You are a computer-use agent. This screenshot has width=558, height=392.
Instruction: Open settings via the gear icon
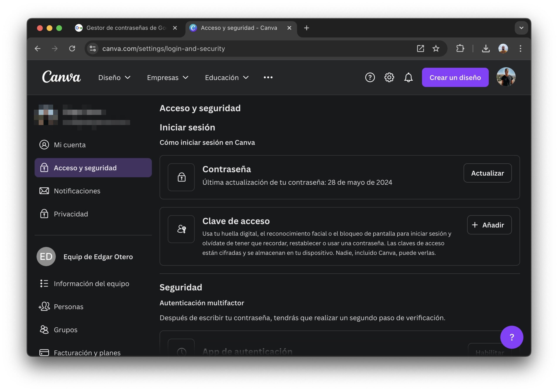pyautogui.click(x=389, y=78)
